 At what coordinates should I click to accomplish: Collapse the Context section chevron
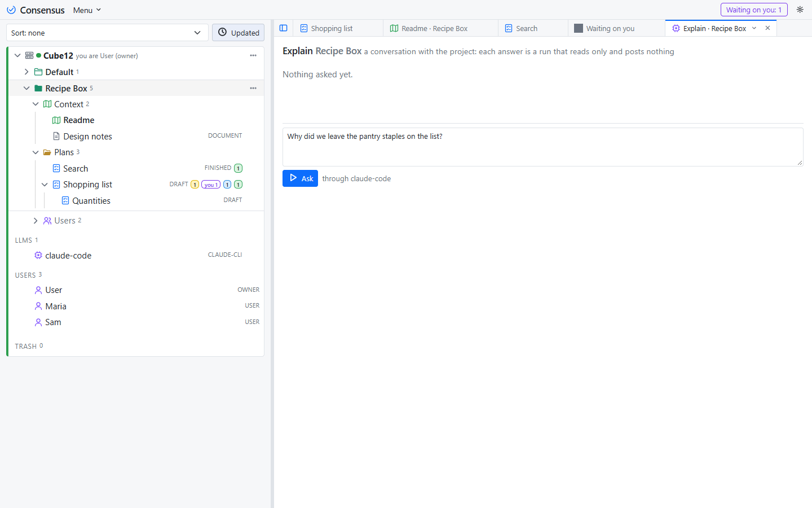click(36, 104)
